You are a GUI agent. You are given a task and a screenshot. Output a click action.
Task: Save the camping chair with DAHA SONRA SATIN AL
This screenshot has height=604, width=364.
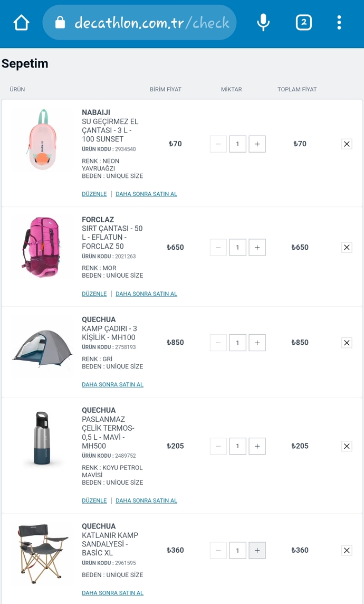(112, 593)
